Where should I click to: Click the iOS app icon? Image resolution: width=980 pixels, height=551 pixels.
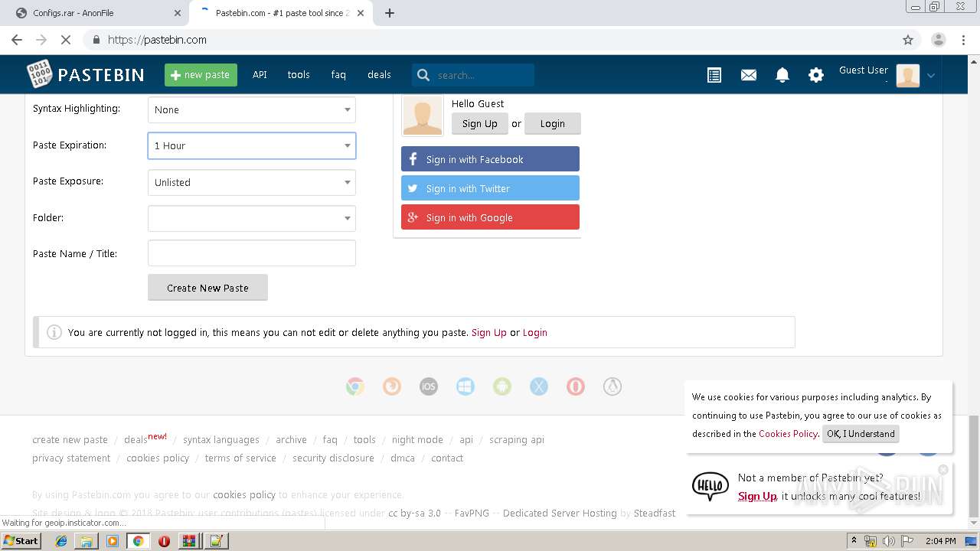tap(429, 386)
